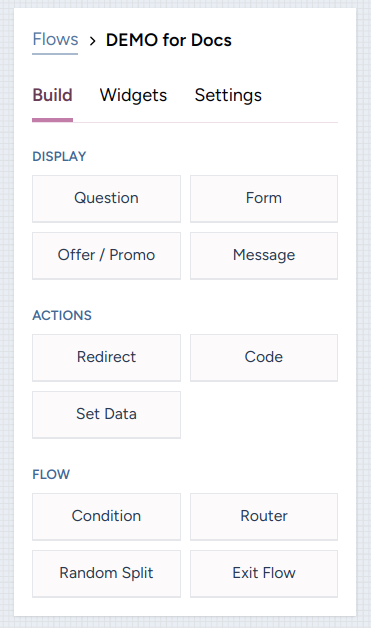Click the FLOW section heading

click(51, 474)
